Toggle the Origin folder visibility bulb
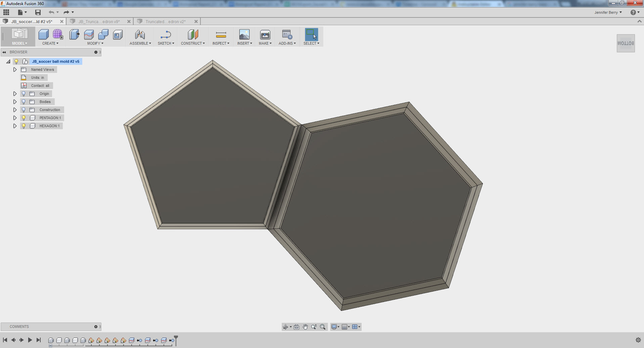The image size is (644, 348). pyautogui.click(x=23, y=94)
